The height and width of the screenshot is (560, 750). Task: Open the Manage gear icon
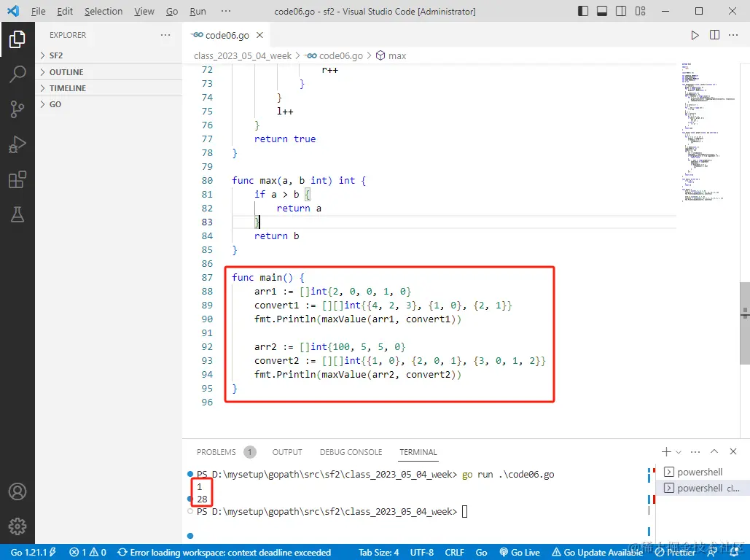[x=17, y=526]
